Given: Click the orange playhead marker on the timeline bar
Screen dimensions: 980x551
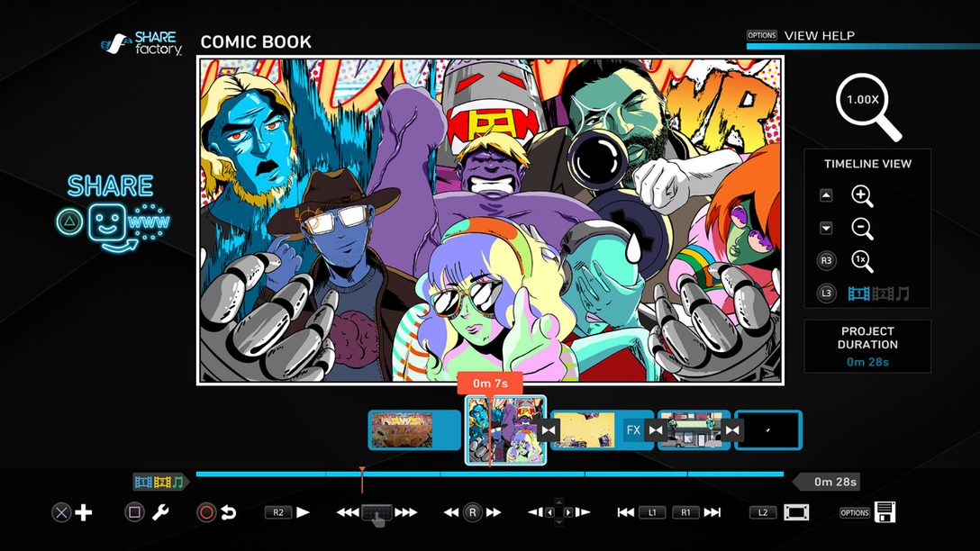Looking at the screenshot, I should click(x=362, y=479).
